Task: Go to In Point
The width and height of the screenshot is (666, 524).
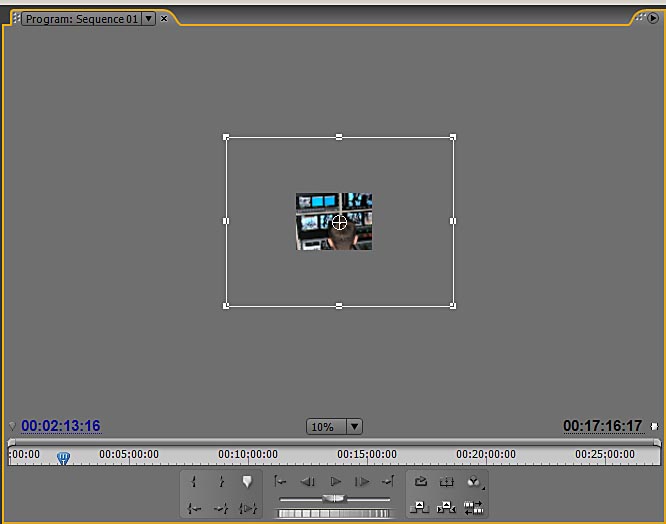Action: click(194, 508)
